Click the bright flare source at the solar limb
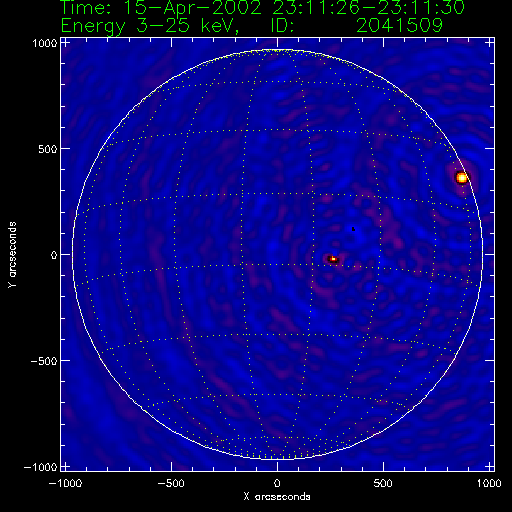This screenshot has height=512, width=512. (462, 177)
